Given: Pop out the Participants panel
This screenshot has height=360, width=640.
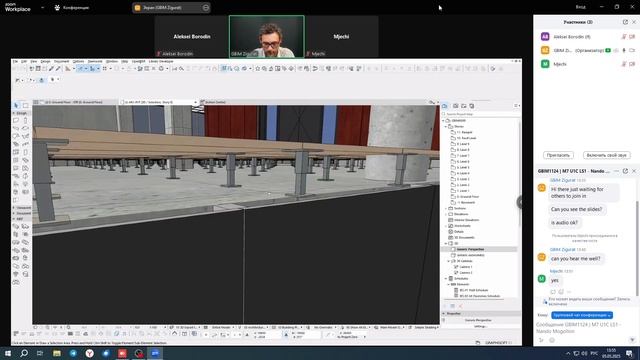Looking at the screenshot, I should (625, 22).
